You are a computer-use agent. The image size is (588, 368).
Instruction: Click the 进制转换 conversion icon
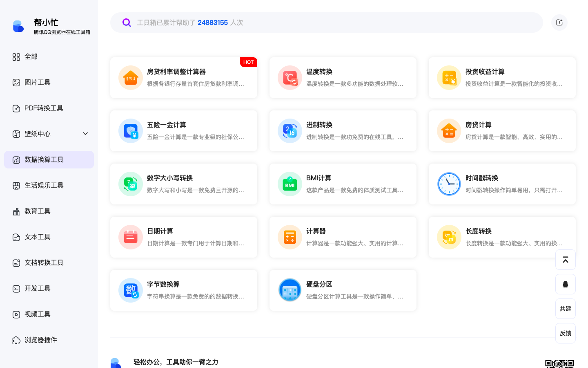pyautogui.click(x=290, y=131)
